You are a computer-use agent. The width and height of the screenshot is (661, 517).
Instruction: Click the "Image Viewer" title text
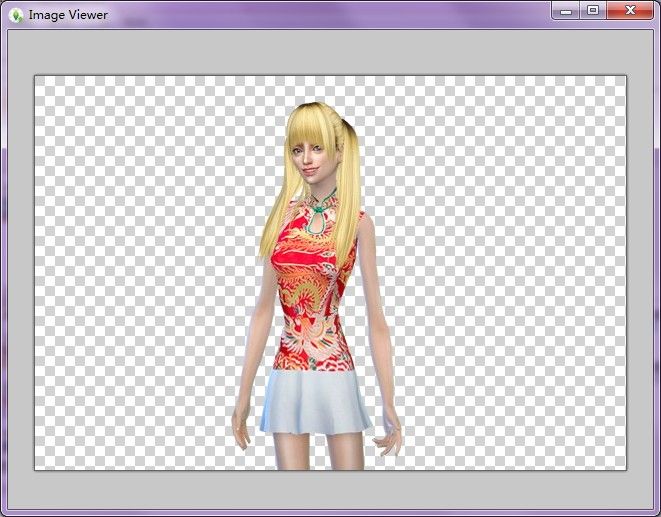point(68,15)
